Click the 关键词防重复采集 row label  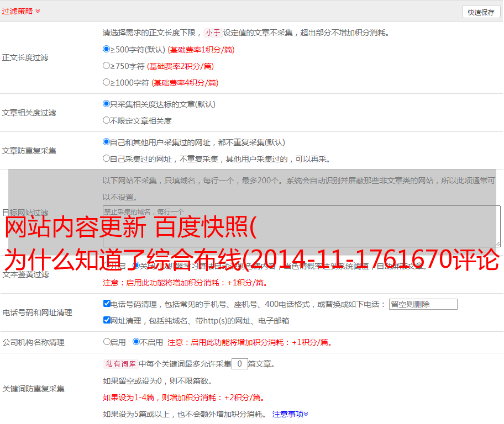click(33, 389)
